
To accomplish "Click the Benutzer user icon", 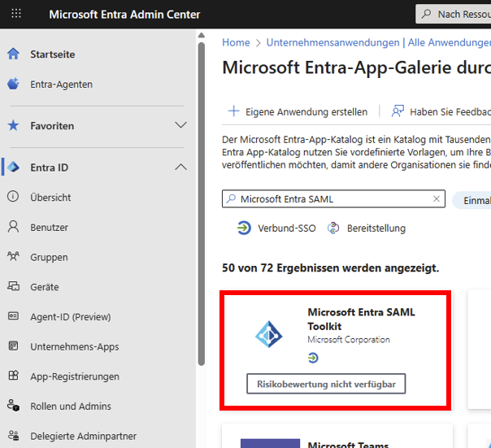I will [x=13, y=228].
